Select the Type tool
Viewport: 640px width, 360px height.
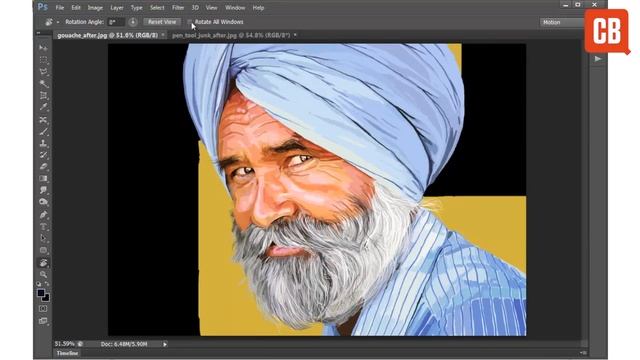(x=43, y=227)
